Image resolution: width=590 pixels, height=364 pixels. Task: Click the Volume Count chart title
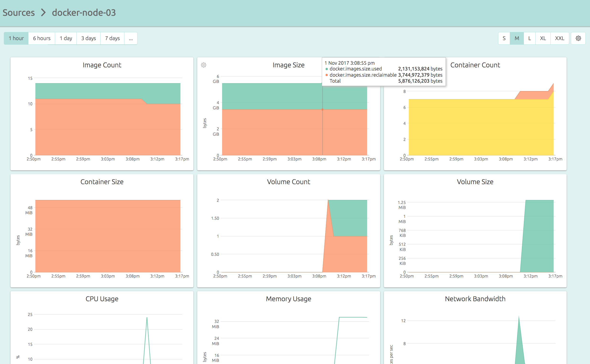point(288,182)
